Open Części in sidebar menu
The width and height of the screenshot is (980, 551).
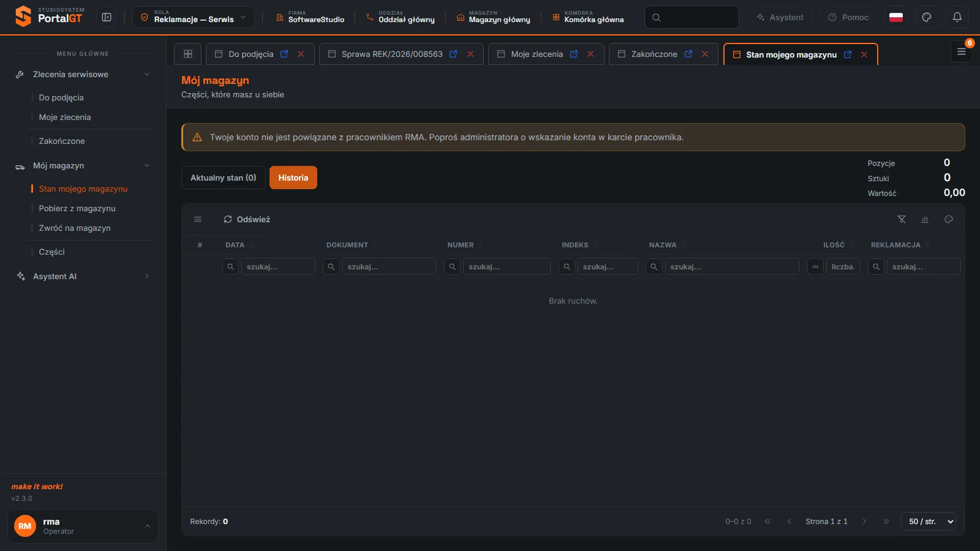tap(51, 252)
